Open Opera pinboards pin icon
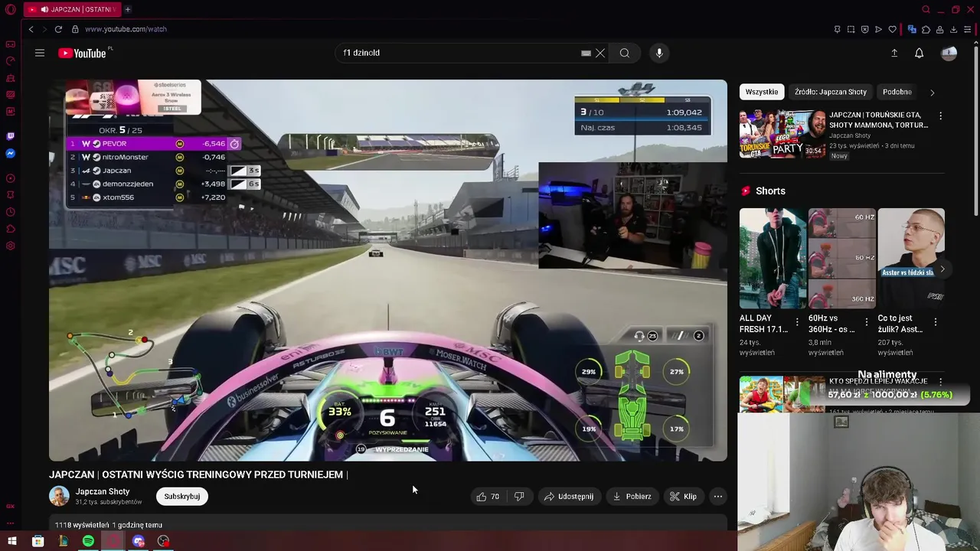 [837, 29]
